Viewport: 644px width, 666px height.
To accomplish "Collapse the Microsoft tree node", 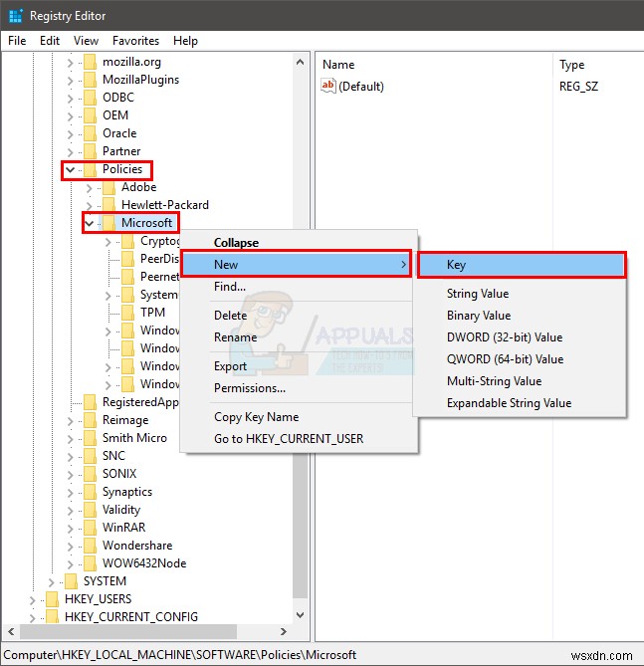I will [89, 223].
